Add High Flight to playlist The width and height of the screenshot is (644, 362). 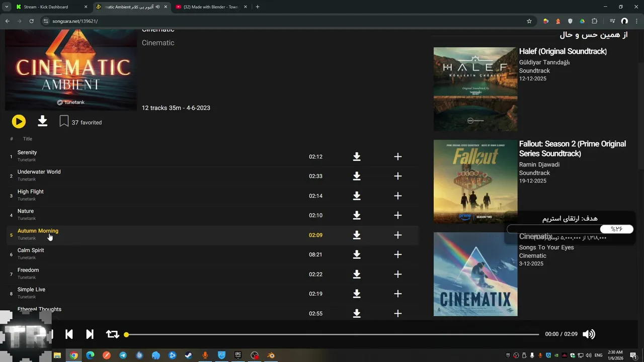398,196
